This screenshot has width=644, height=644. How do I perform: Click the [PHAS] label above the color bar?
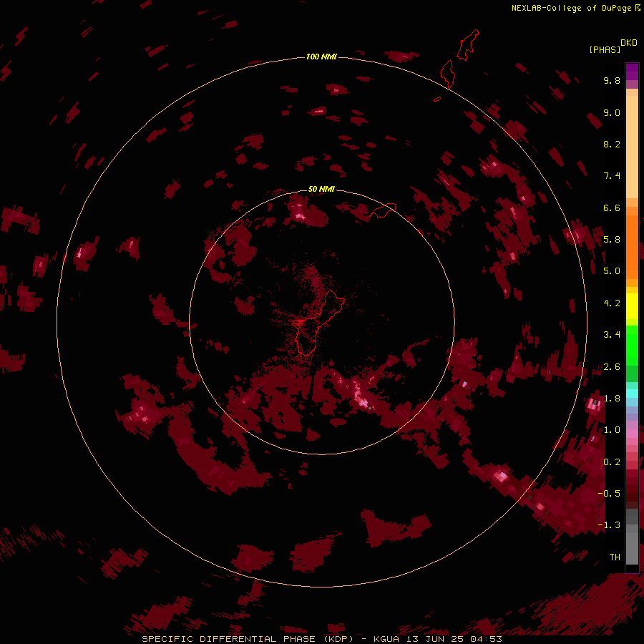point(605,49)
